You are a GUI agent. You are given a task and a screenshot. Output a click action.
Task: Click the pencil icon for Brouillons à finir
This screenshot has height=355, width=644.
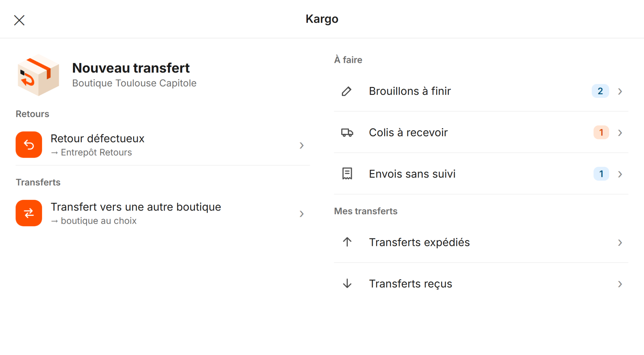pyautogui.click(x=347, y=91)
